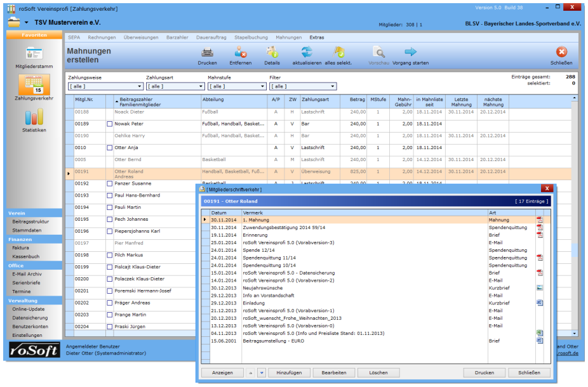The image size is (588, 387).
Task: Open the Stapelbuchung tab
Action: point(251,37)
